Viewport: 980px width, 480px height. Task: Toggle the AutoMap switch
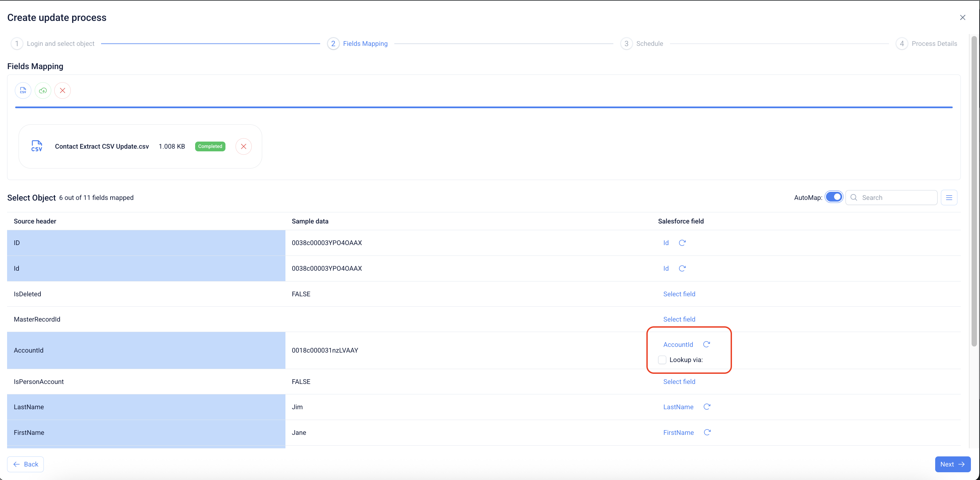(834, 197)
